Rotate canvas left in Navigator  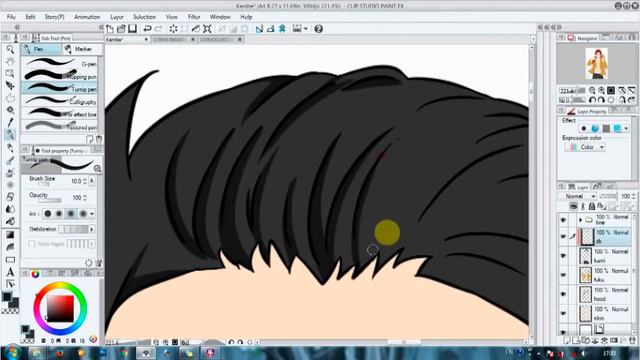592,100
